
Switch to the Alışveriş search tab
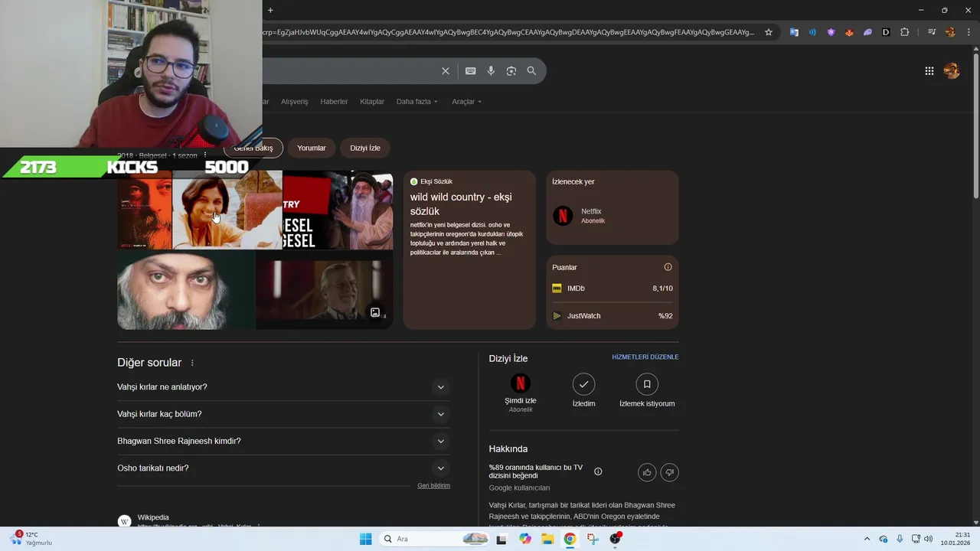pyautogui.click(x=294, y=102)
